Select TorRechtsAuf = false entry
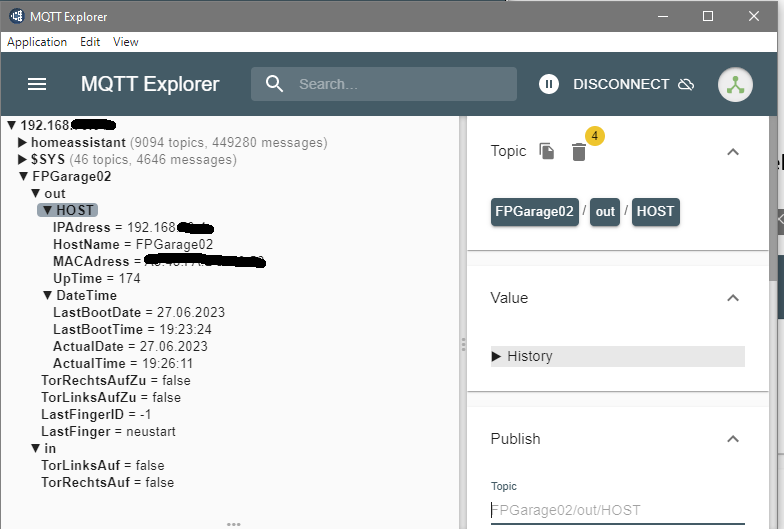Viewport: 784px width, 529px height. click(108, 482)
